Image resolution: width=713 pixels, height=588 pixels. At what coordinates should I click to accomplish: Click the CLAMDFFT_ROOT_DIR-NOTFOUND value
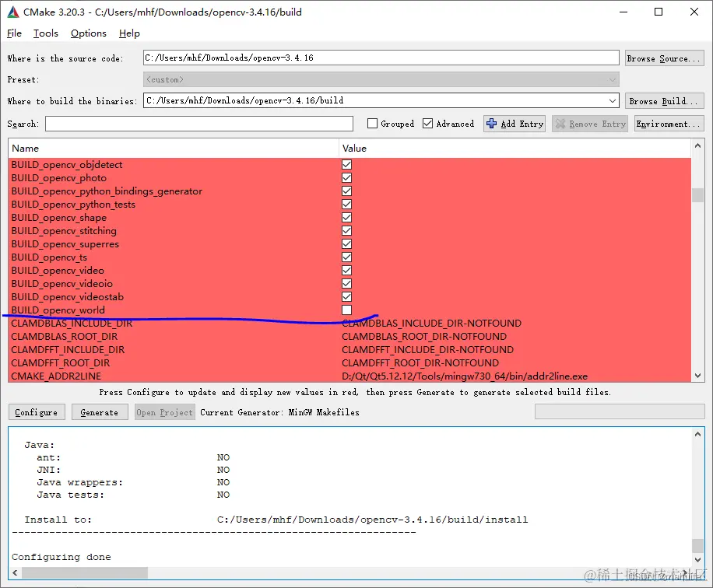(420, 362)
